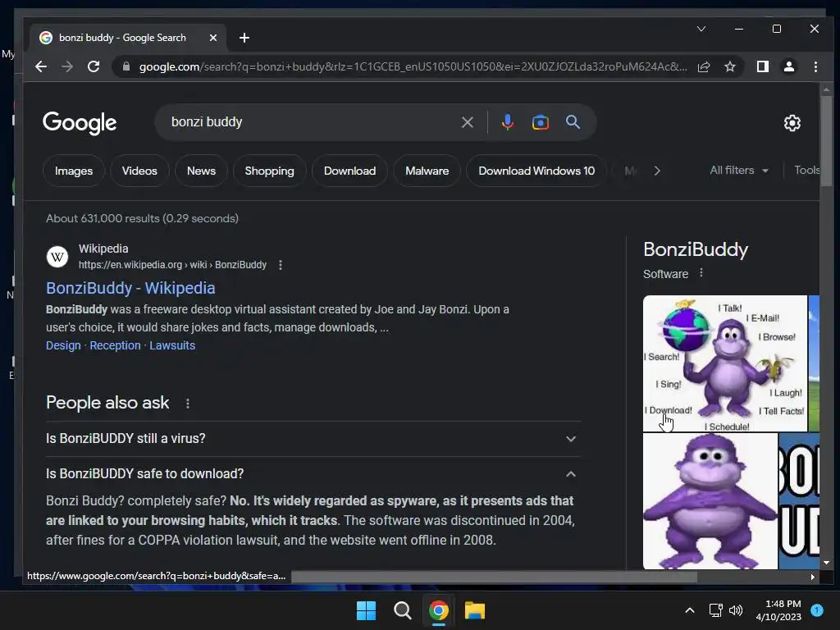The image size is (840, 630).
Task: Show more filter chips with arrow
Action: coord(657,171)
